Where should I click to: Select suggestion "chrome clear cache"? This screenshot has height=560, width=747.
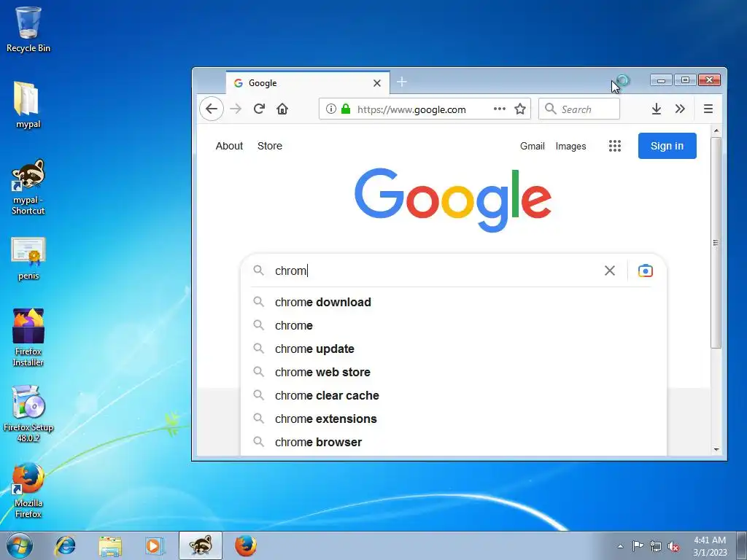click(454, 395)
